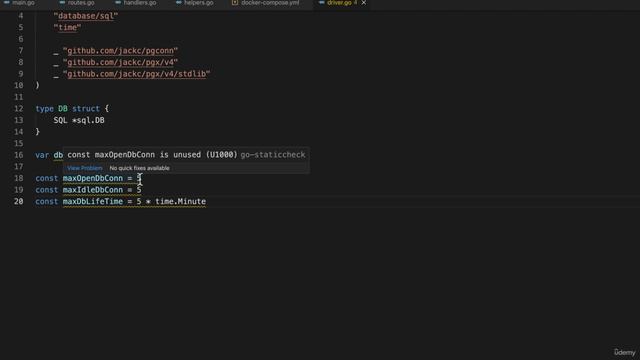Click the docker-compose.yml file icon
Viewport: 640px width, 360px height.
click(235, 2)
